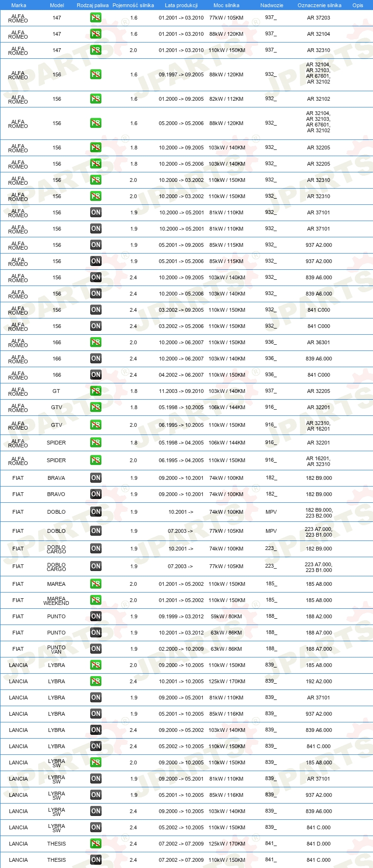Click the date range 11.2003 -> 09.2010

tap(181, 391)
